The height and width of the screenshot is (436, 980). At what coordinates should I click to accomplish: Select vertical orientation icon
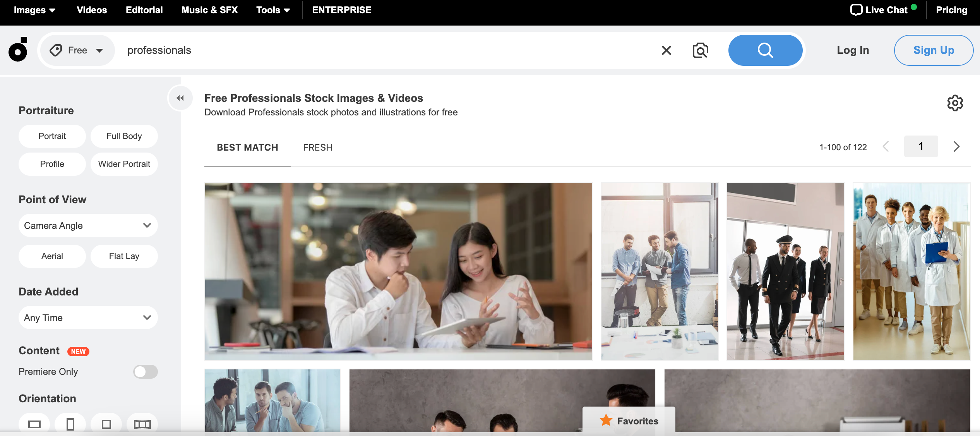coord(70,424)
